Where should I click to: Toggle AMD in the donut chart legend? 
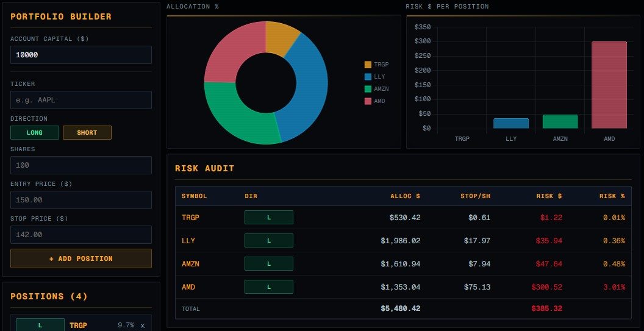click(x=374, y=101)
